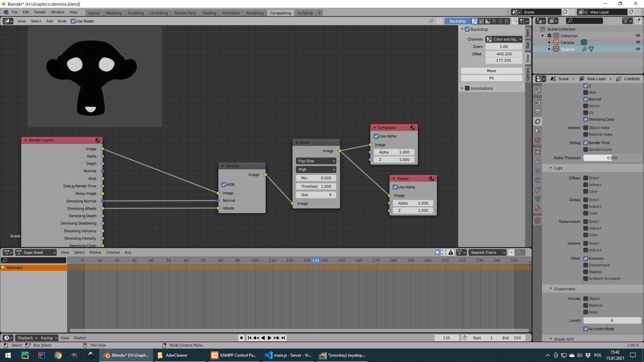Viewport: 644px width, 362px height.
Task: Expand Cryptomatte section in View Layer panel
Action: [551, 289]
